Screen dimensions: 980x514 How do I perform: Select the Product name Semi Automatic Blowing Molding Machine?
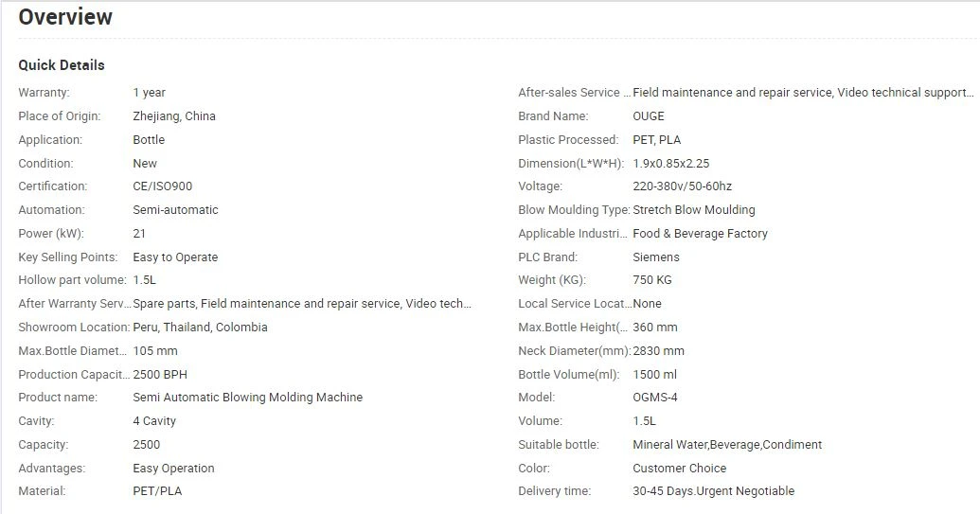(247, 398)
